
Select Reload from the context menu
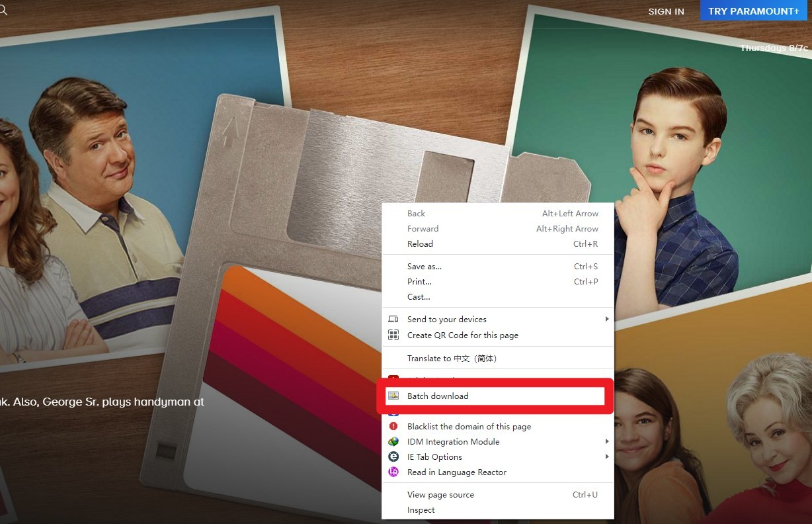click(499, 243)
